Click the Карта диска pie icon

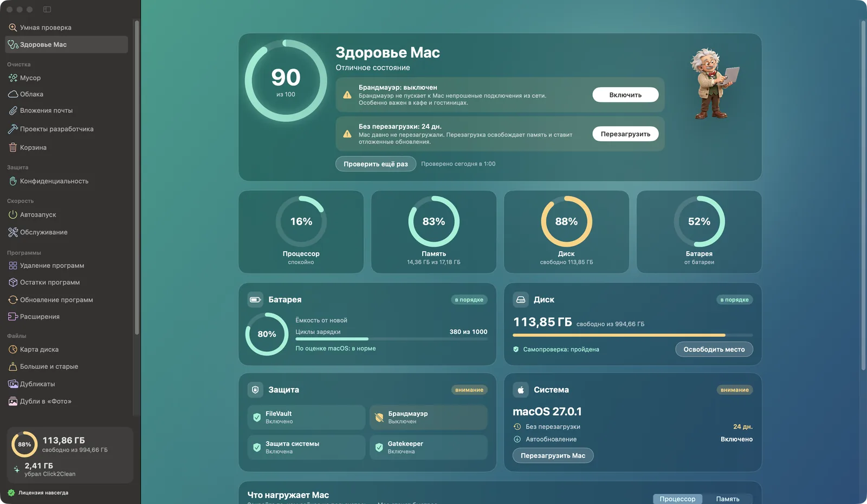tap(13, 349)
